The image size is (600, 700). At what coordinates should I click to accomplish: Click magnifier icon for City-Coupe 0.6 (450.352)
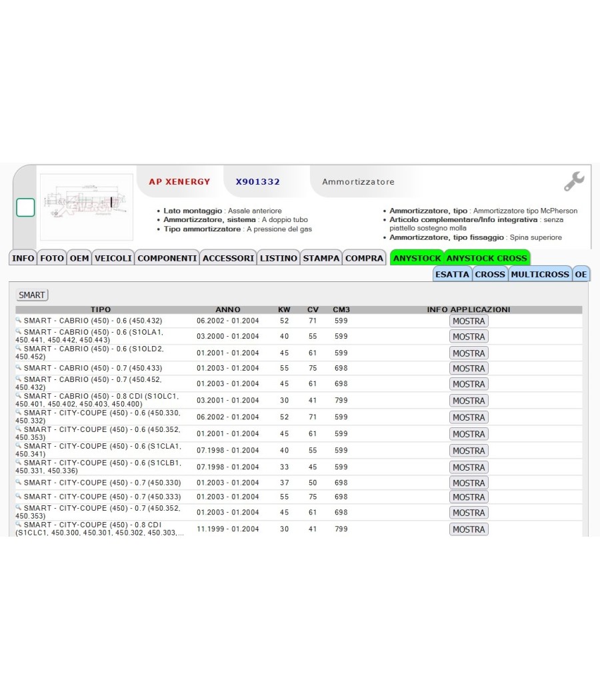pos(18,429)
